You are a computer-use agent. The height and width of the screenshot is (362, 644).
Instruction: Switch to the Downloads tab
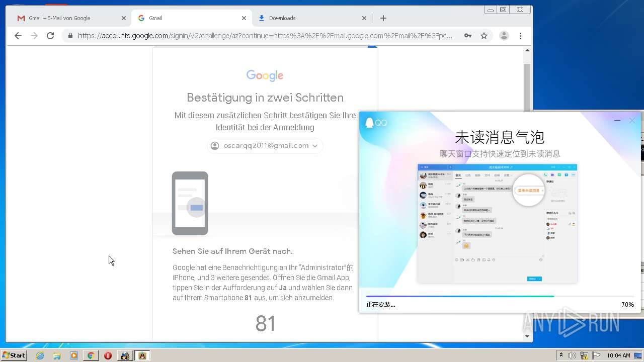coord(311,18)
